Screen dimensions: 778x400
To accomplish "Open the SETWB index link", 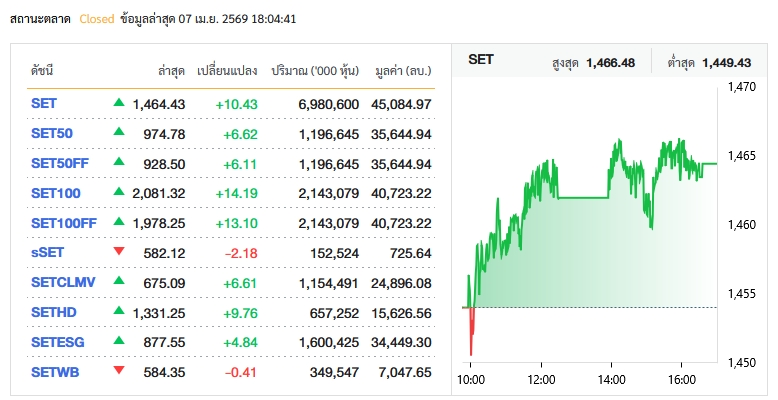I will coord(54,372).
